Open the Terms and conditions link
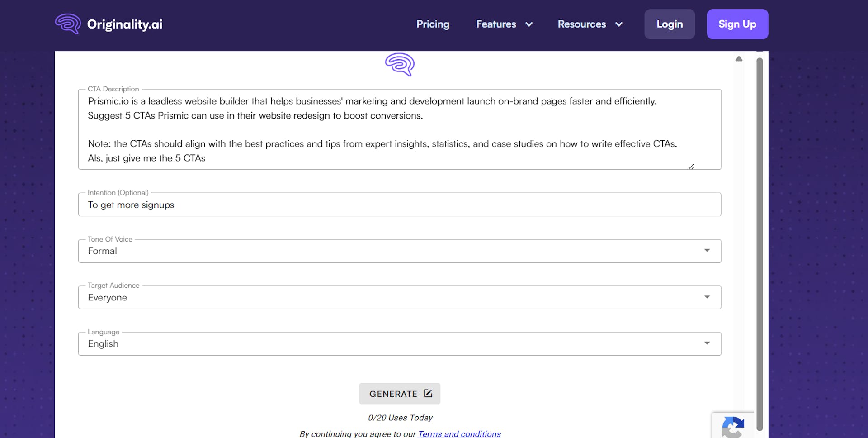 tap(459, 433)
